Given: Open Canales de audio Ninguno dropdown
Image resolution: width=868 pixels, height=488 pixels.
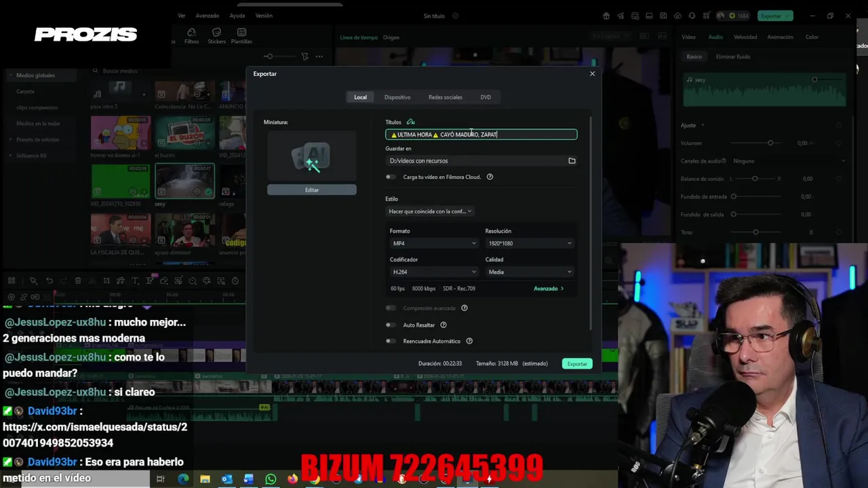Looking at the screenshot, I should click(x=789, y=161).
